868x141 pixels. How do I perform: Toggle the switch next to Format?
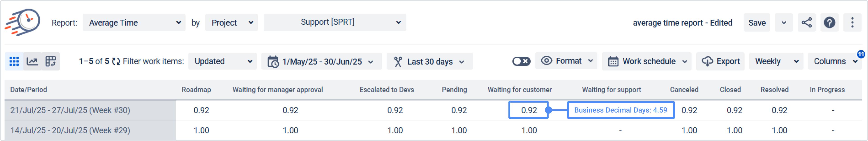521,61
